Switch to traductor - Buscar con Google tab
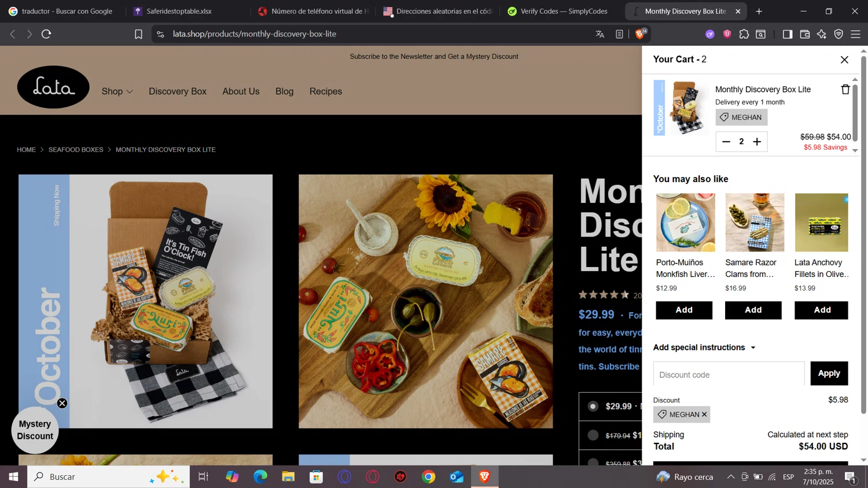 click(62, 11)
